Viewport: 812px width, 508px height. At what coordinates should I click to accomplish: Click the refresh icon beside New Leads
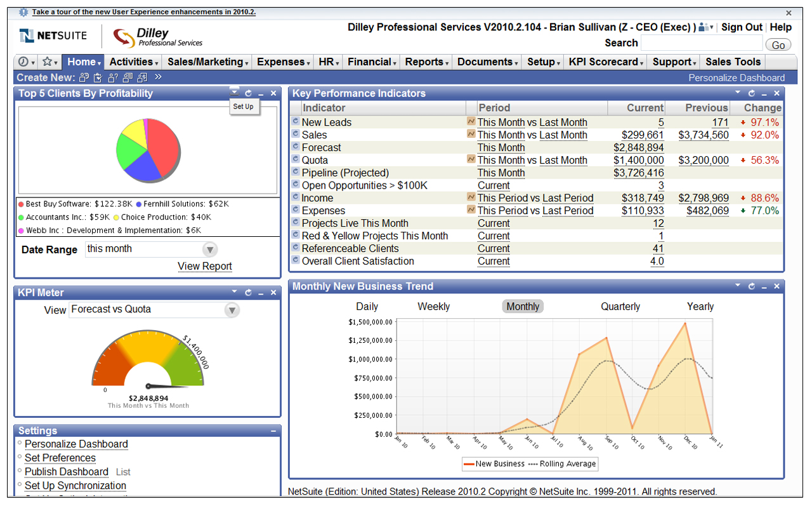coord(296,121)
